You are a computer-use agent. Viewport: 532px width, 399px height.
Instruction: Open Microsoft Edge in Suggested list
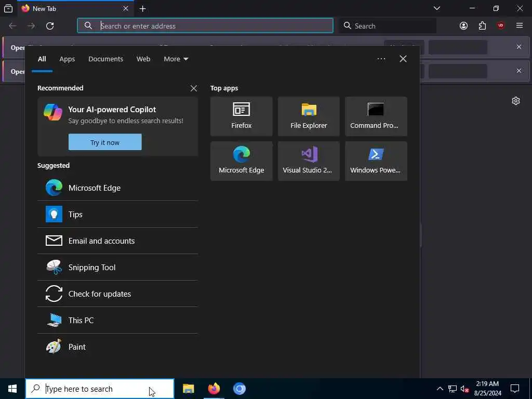pos(118,188)
